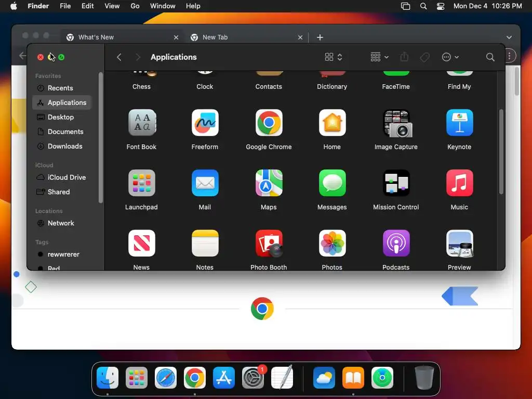This screenshot has height=399, width=532.
Task: Close the What's New tab
Action: 176,37
